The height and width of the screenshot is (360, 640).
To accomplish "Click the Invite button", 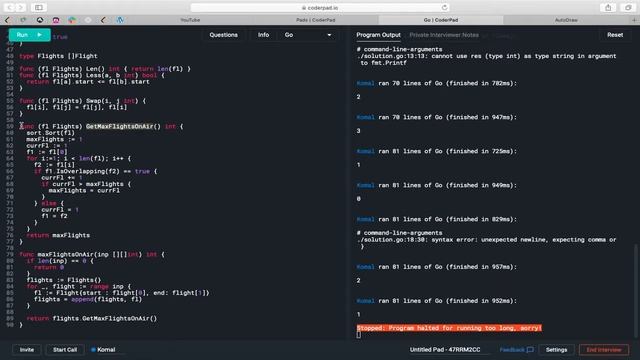I will click(x=27, y=350).
